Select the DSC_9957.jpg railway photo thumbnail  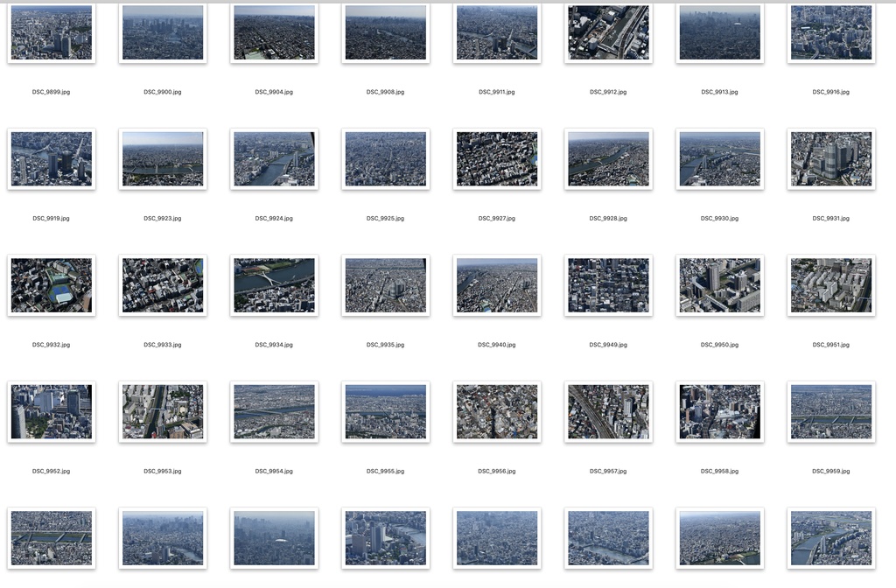point(609,411)
